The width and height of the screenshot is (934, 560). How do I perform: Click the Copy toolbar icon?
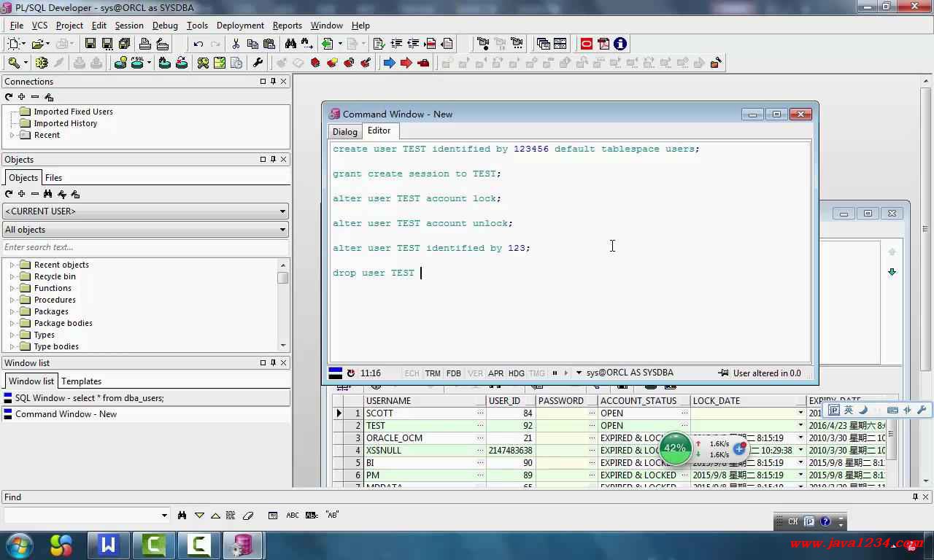(252, 44)
